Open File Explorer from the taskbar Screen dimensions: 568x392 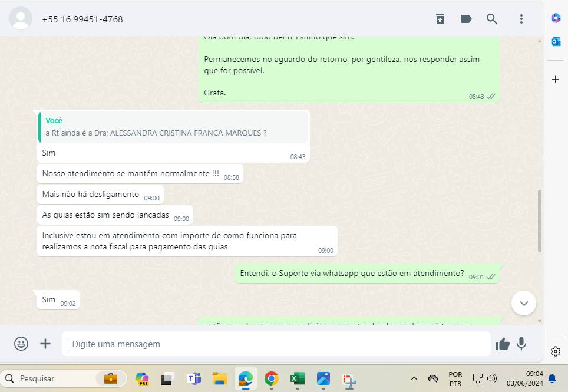tap(220, 378)
